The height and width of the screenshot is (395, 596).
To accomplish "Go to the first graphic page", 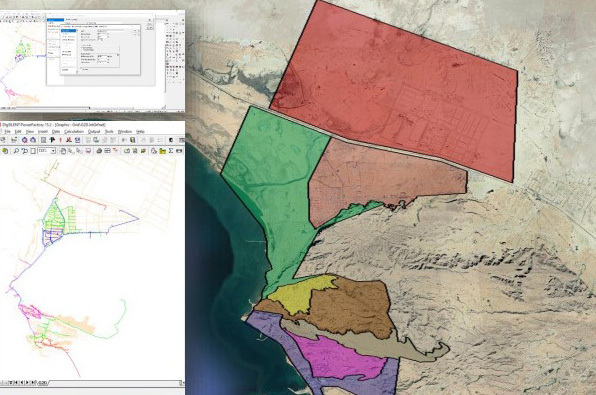I will [x=16, y=382].
